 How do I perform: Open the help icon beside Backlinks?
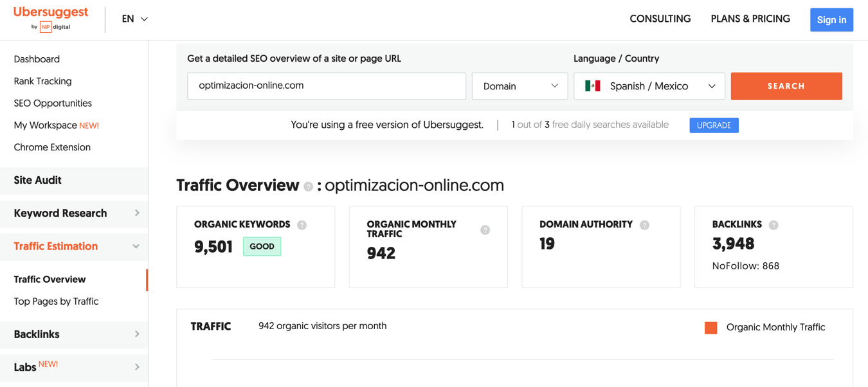coord(773,225)
